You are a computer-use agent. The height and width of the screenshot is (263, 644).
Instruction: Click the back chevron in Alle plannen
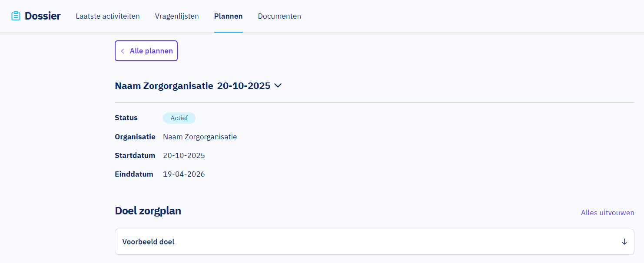point(123,51)
